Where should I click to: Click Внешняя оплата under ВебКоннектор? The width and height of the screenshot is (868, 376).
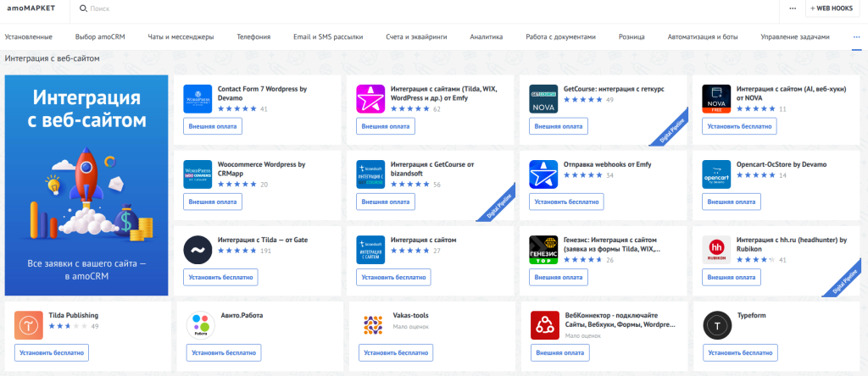pos(560,352)
